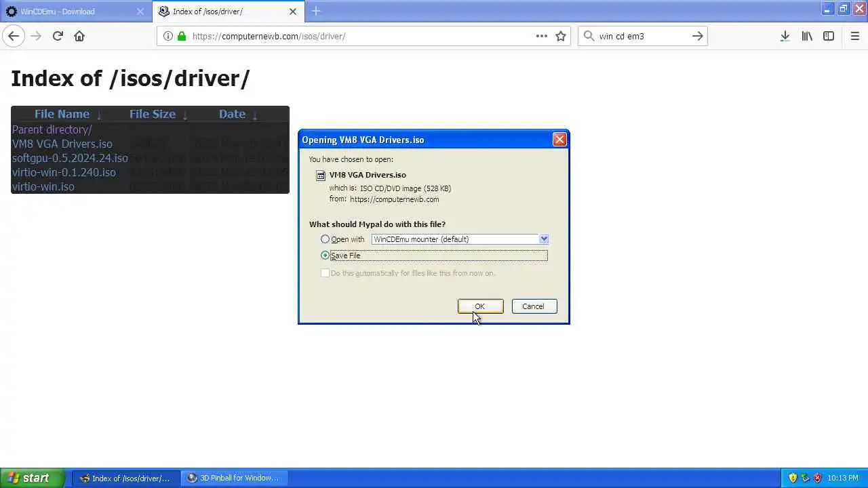Click the green padlock security icon
This screenshot has width=868, height=488.
[182, 36]
